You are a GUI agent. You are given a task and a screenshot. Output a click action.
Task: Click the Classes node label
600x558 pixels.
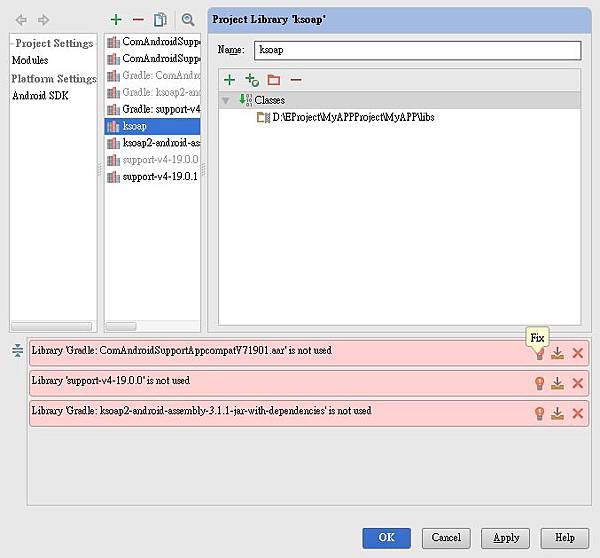(270, 100)
